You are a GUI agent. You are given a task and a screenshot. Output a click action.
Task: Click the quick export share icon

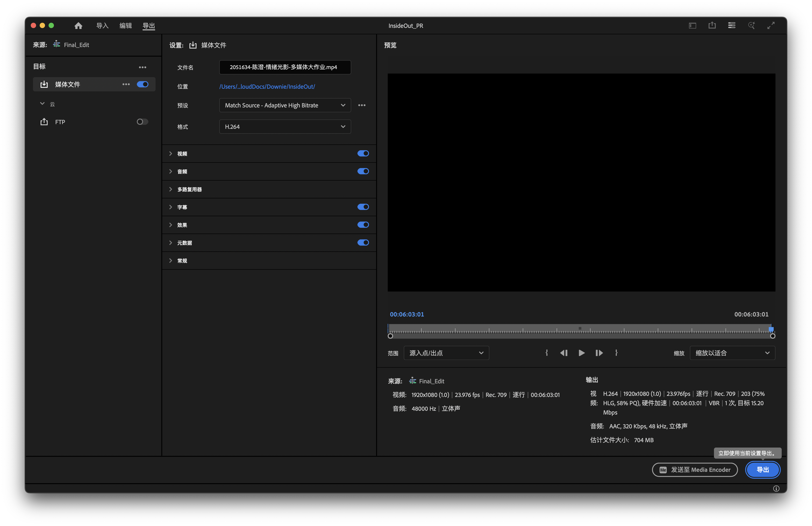tap(712, 26)
